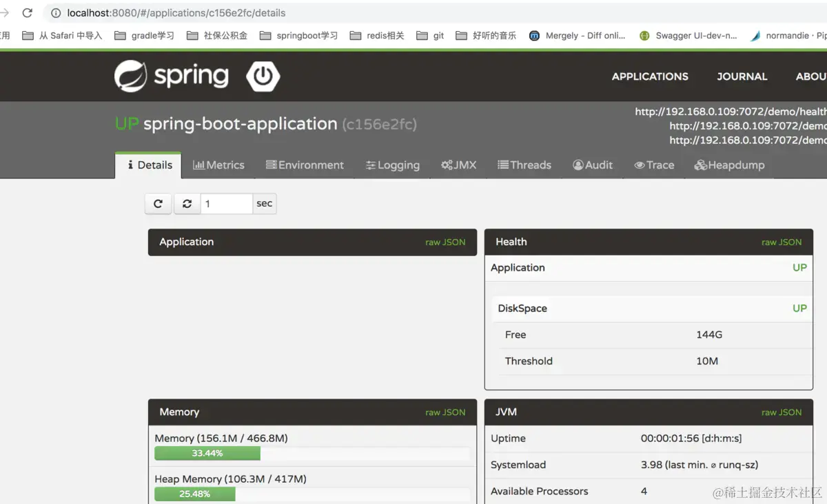Click the Spring logo
The image size is (827, 504).
click(x=172, y=76)
